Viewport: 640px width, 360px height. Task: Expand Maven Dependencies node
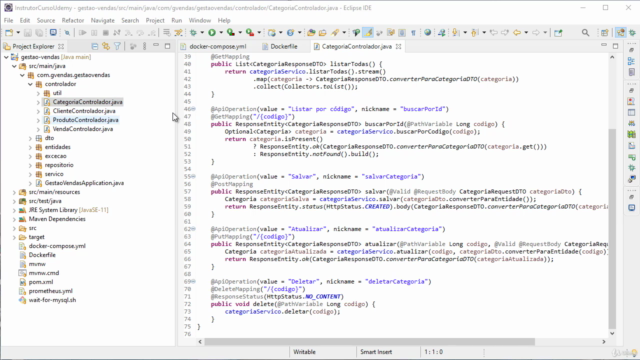tap(14, 219)
